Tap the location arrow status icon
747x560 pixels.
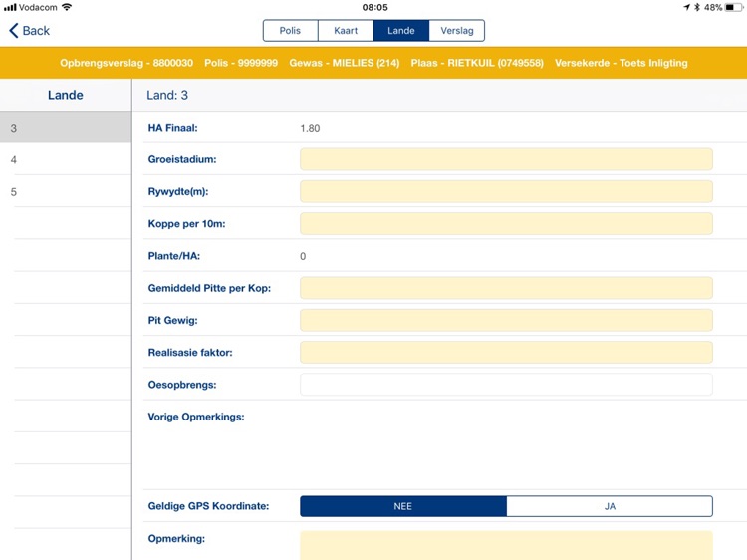pyautogui.click(x=686, y=7)
